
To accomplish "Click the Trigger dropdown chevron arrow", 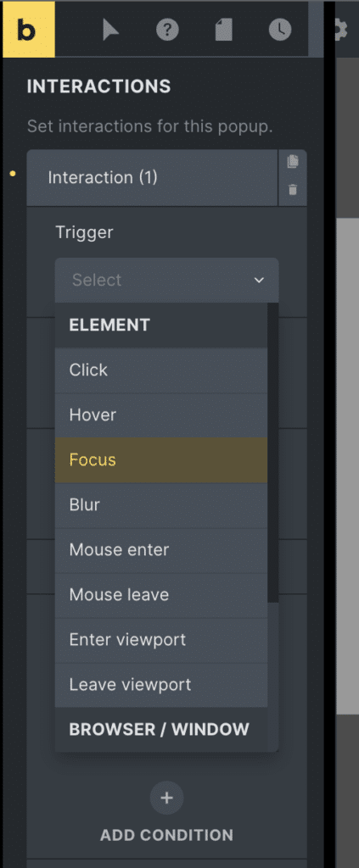I will (x=259, y=281).
